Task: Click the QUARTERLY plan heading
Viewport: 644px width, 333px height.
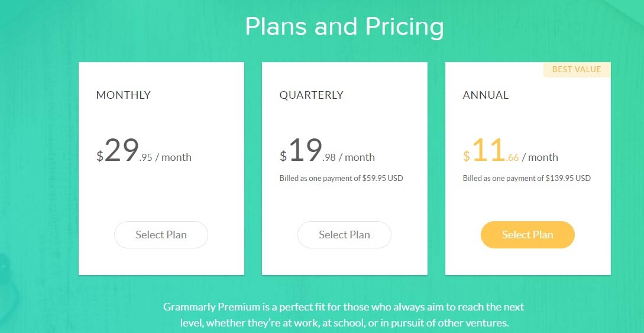Action: click(311, 95)
